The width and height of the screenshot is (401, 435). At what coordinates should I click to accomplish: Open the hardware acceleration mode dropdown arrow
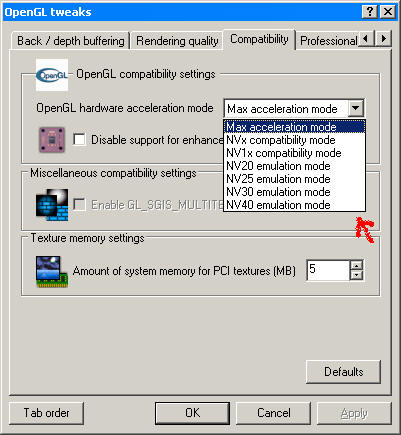coord(356,108)
